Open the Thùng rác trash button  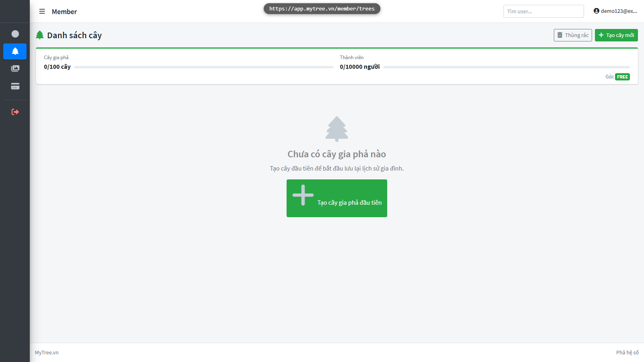573,35
